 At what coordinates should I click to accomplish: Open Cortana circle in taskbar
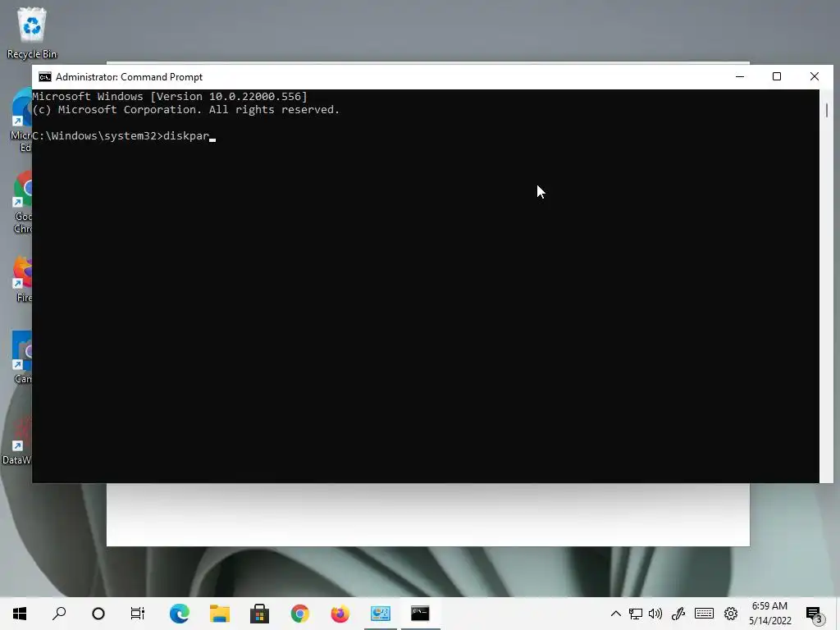pos(98,614)
